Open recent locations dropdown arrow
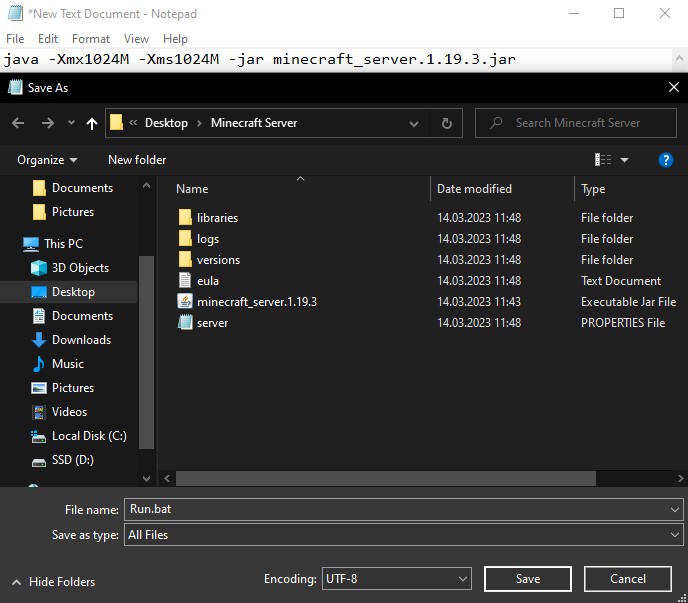The height and width of the screenshot is (603, 688). click(x=71, y=123)
